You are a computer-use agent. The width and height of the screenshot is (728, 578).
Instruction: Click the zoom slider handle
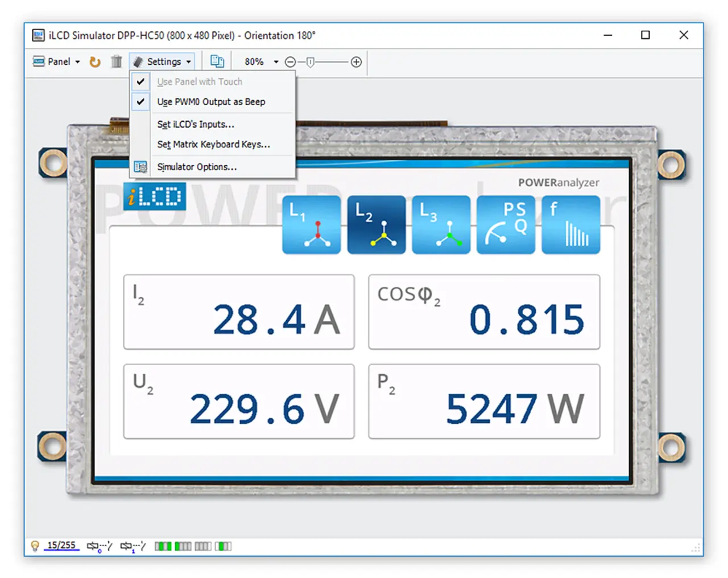(x=310, y=62)
